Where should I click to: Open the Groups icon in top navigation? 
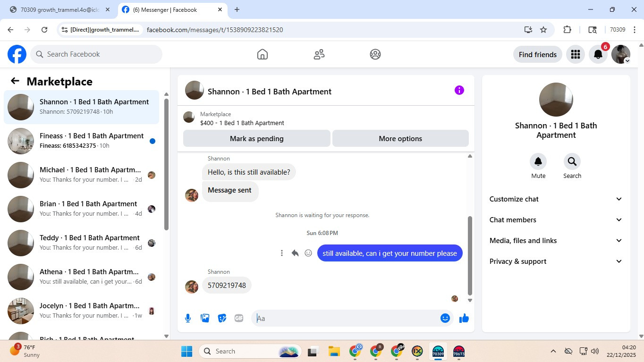click(375, 54)
